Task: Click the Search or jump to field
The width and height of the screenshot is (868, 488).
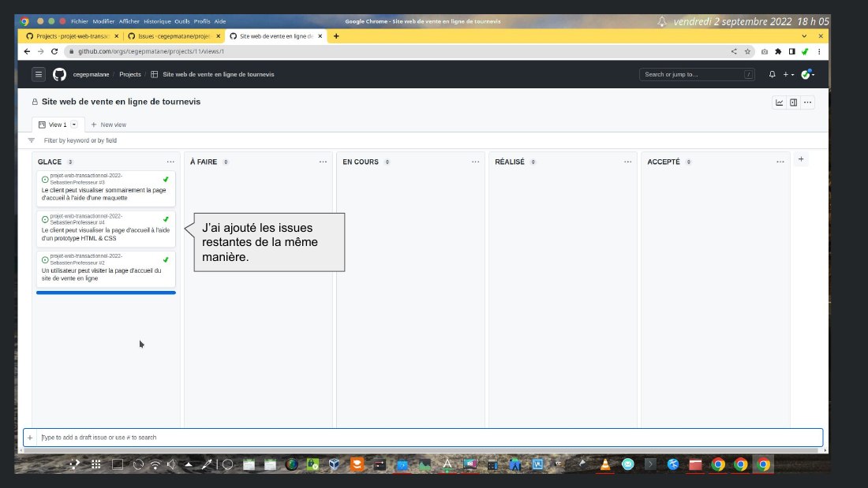Action: coord(697,74)
